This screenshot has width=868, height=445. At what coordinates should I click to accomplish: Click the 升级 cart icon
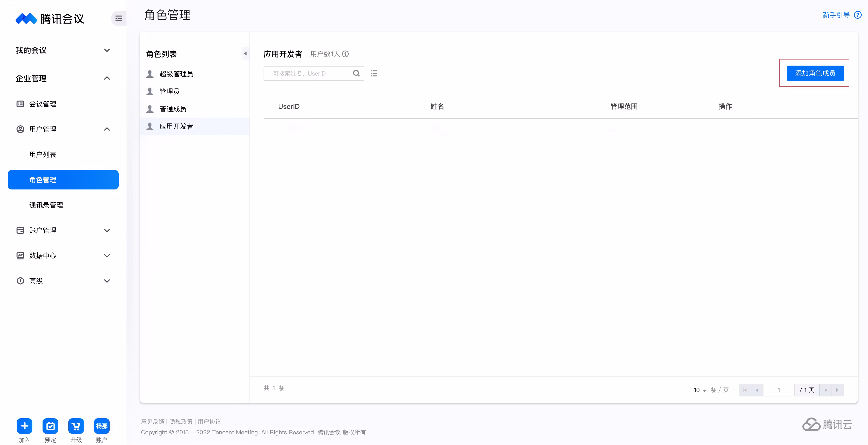pos(76,426)
